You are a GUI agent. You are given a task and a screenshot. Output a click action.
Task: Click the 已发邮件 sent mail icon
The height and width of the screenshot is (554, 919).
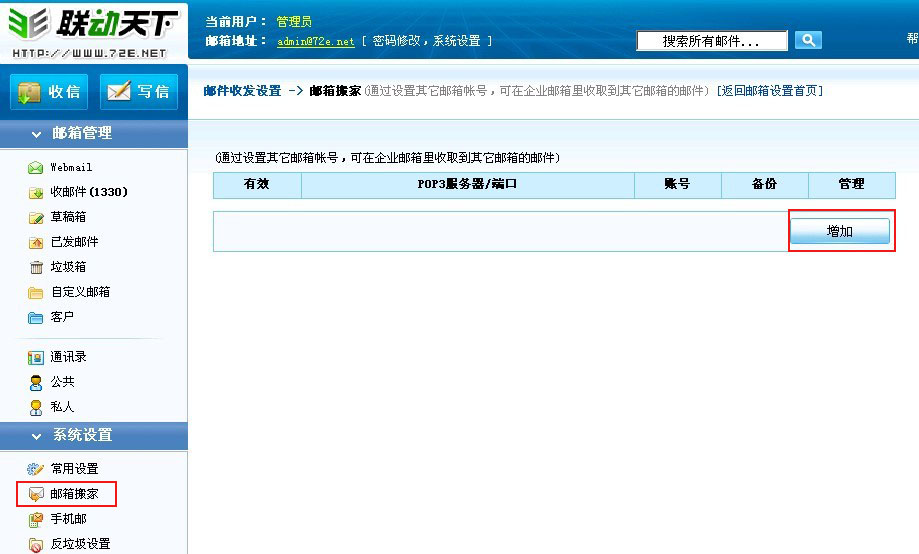coord(36,243)
